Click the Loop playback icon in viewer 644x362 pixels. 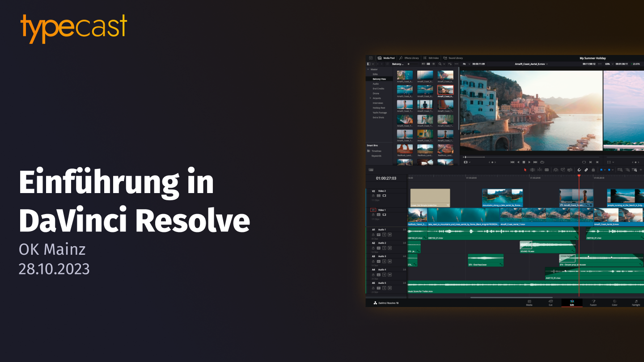542,162
